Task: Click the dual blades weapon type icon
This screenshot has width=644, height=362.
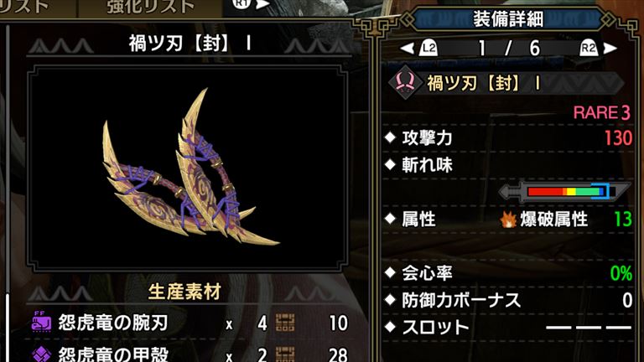Action: tap(404, 82)
